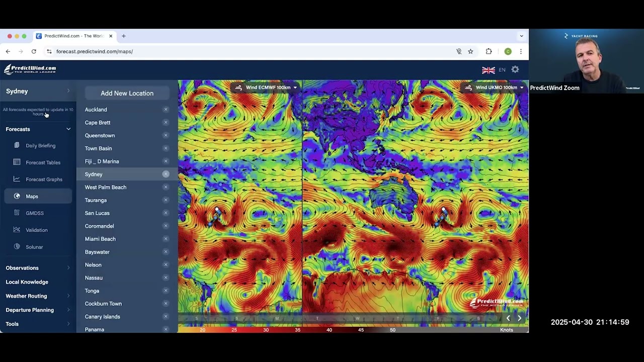Click the Validation icon
This screenshot has width=644, height=362.
tap(17, 230)
